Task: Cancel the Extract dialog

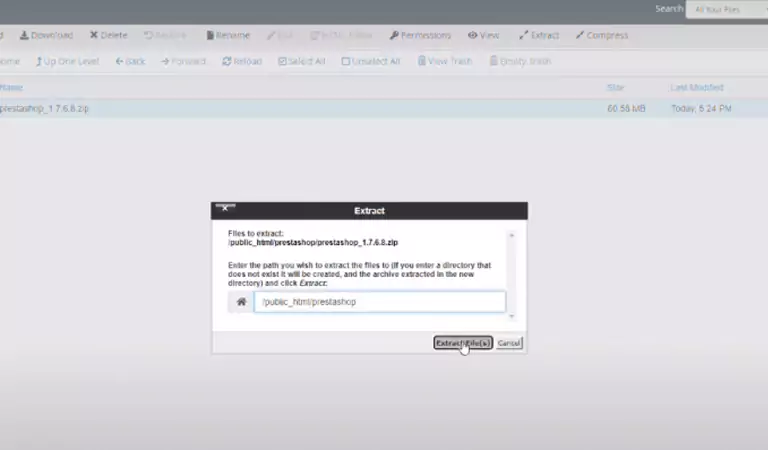Action: [509, 343]
